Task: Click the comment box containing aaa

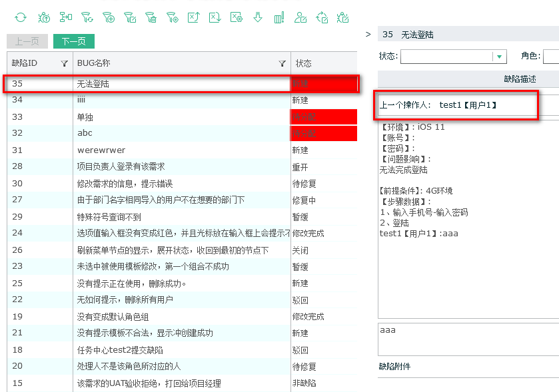Action: 468,339
